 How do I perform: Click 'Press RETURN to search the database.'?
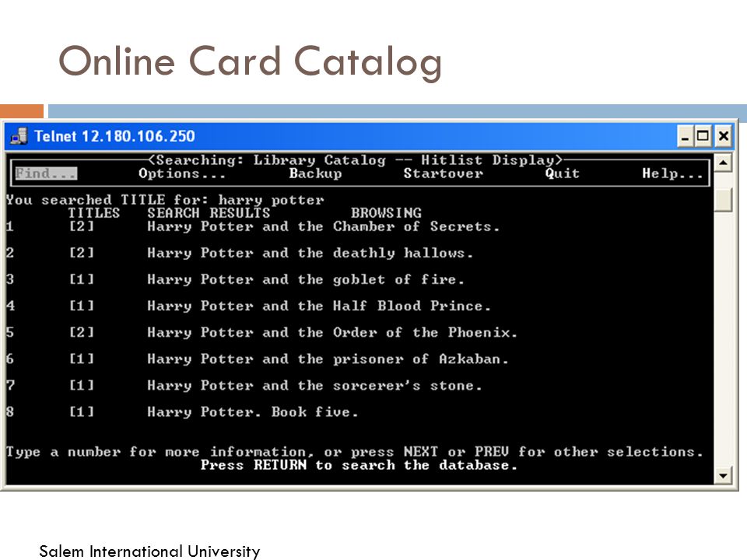pos(359,465)
